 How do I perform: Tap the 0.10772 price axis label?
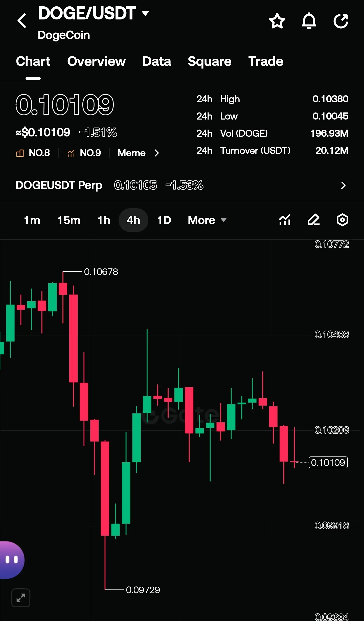point(332,244)
